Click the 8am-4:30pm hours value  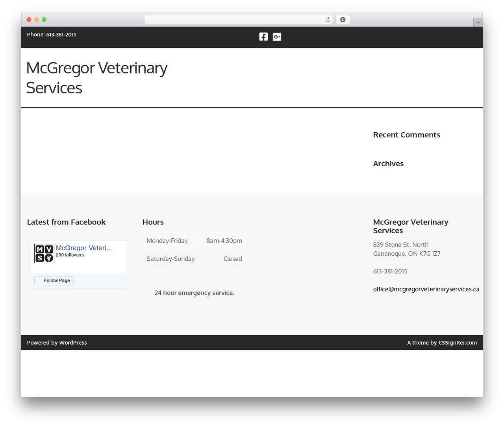(224, 241)
